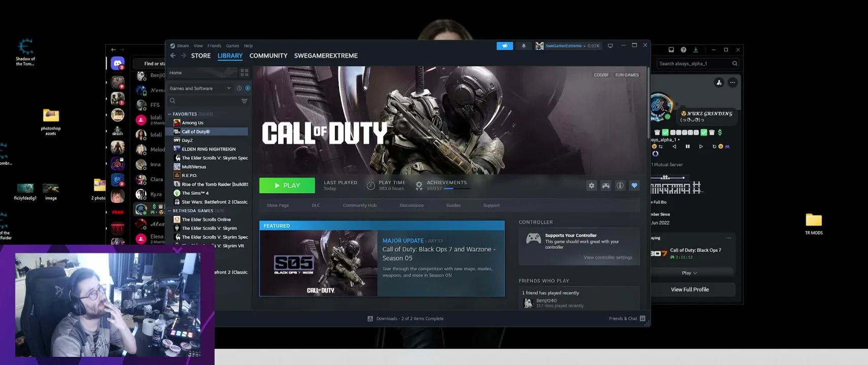Viewport: 868px width, 365px height.
Task: Click the Steam library search field
Action: click(x=204, y=101)
